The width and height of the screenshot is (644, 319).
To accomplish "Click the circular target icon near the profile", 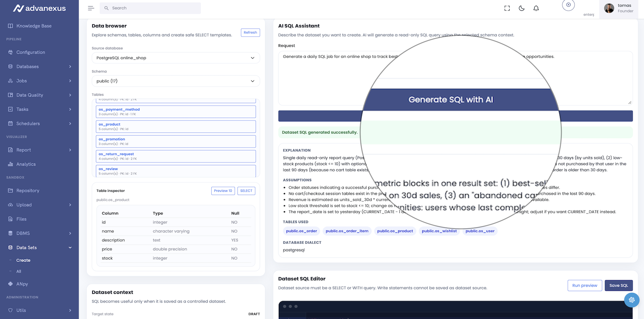I will pos(568,5).
